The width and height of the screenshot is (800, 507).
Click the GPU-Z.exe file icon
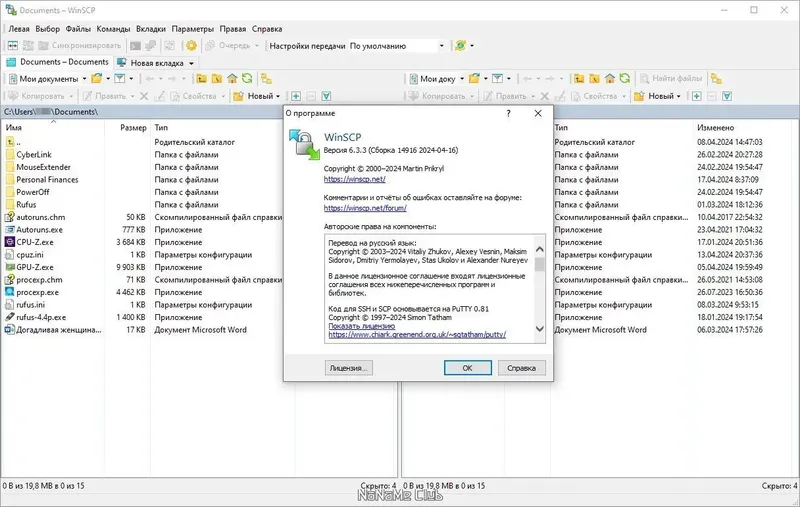(x=10, y=267)
